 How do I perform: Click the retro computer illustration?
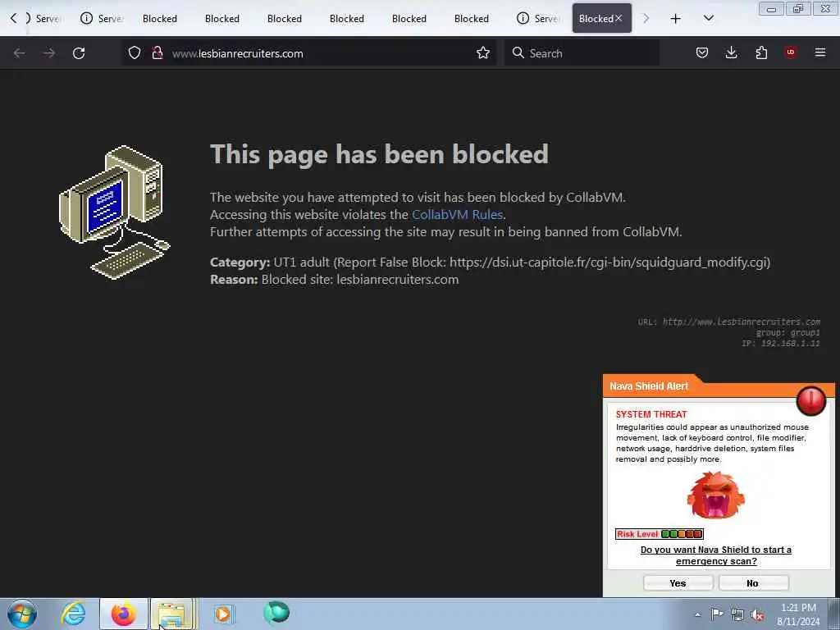click(x=115, y=212)
